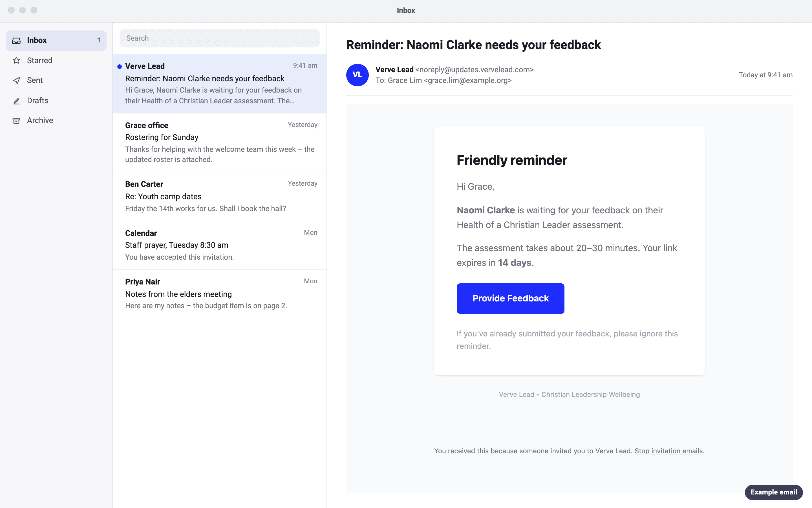812x508 pixels.
Task: Open the Verve Lead reminder email
Action: (x=219, y=84)
